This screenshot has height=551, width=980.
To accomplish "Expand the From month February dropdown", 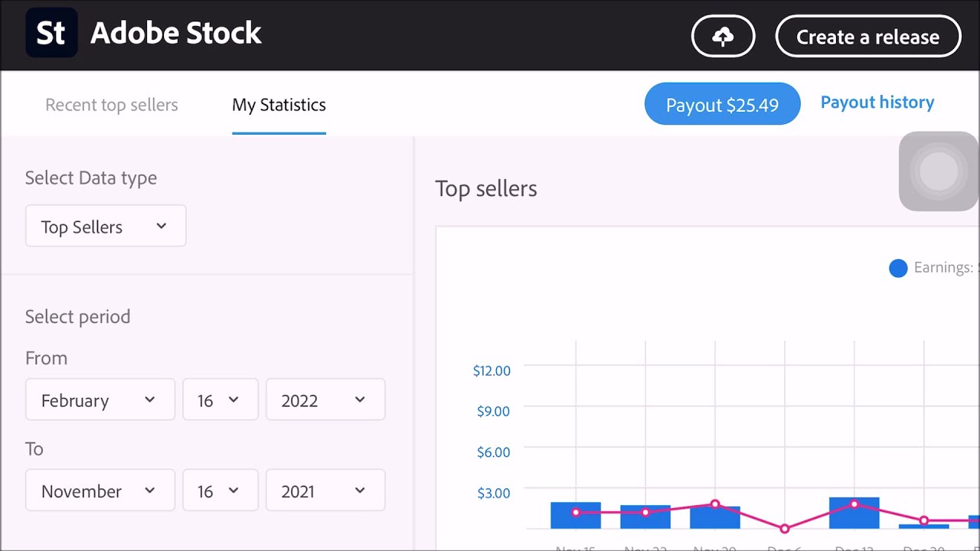I will [100, 399].
